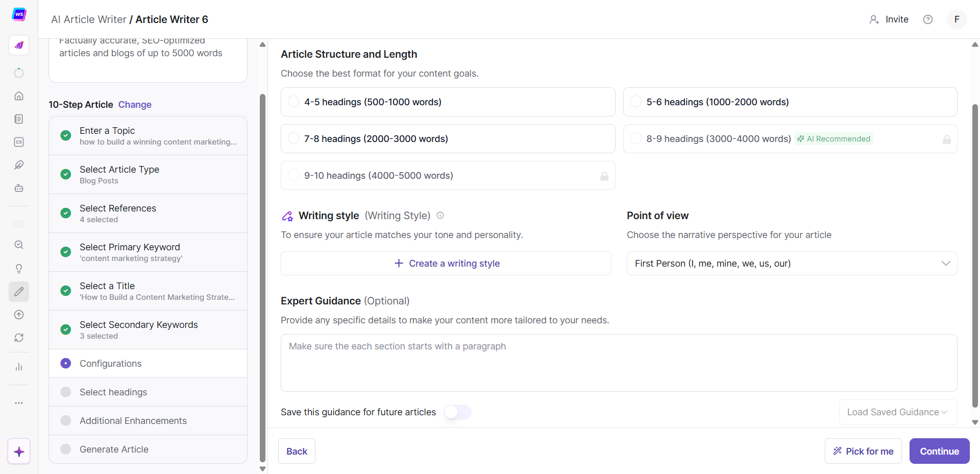Click the AI Recommended badge
The image size is (980, 474).
click(834, 139)
